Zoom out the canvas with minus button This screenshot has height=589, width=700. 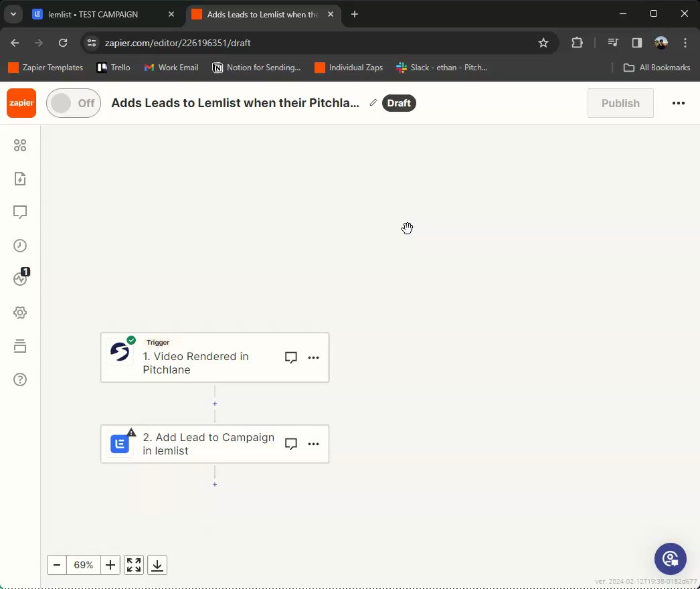tap(57, 565)
